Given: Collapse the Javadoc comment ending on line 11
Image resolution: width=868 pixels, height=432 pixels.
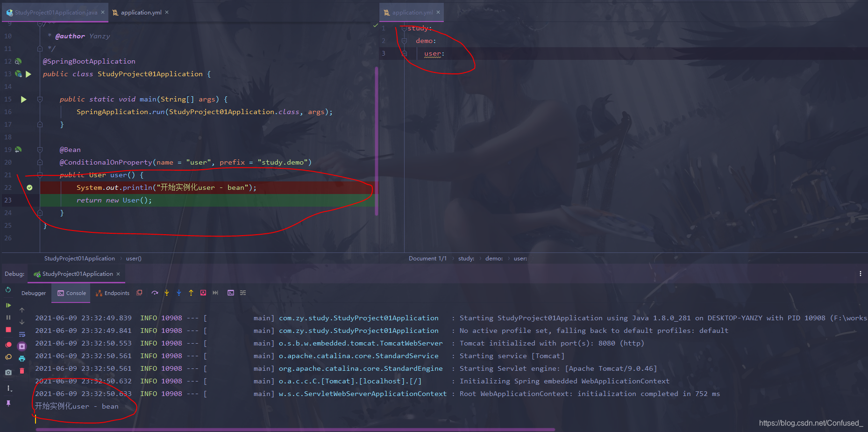Looking at the screenshot, I should pos(40,49).
